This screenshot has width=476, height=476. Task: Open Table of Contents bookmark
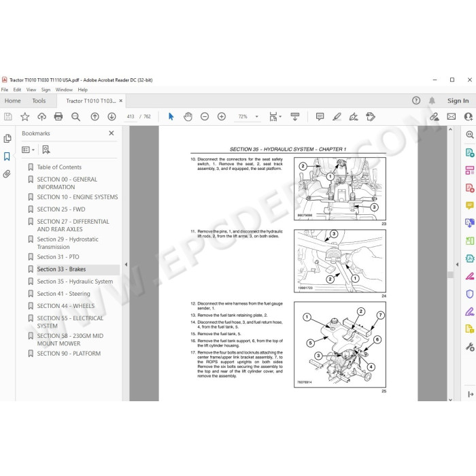click(x=59, y=167)
